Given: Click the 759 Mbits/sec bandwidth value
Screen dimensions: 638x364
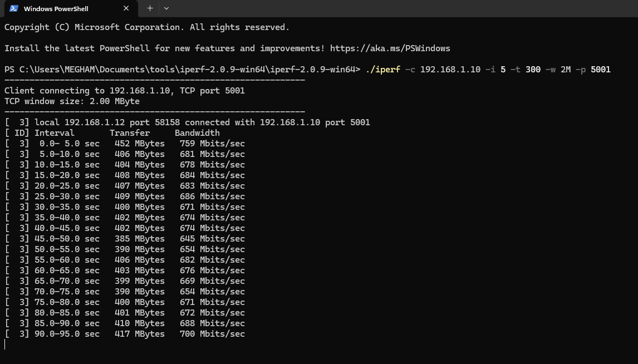Looking at the screenshot, I should (212, 144).
